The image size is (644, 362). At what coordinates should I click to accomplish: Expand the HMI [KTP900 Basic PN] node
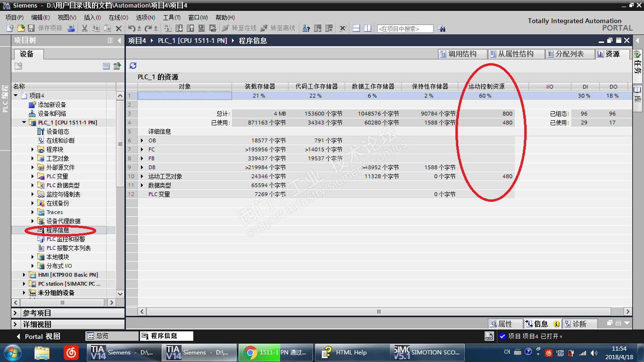coord(24,275)
